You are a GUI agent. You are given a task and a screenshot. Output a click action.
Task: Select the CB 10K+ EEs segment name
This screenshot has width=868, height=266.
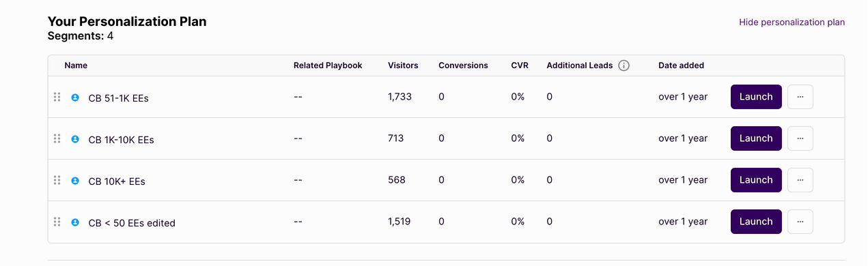click(x=117, y=181)
